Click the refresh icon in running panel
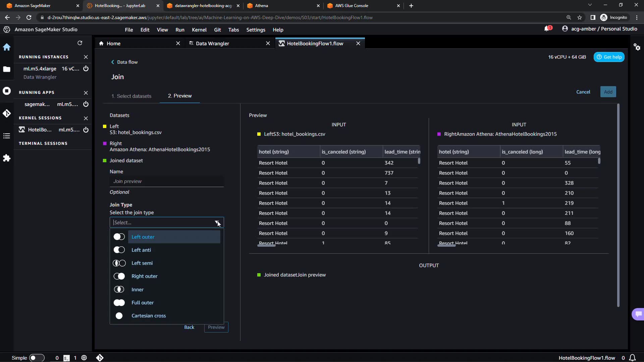Image resolution: width=644 pixels, height=362 pixels. click(80, 43)
